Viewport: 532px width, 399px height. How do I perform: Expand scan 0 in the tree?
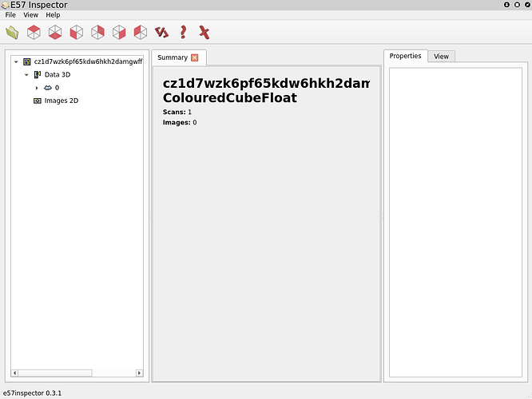tap(37, 88)
